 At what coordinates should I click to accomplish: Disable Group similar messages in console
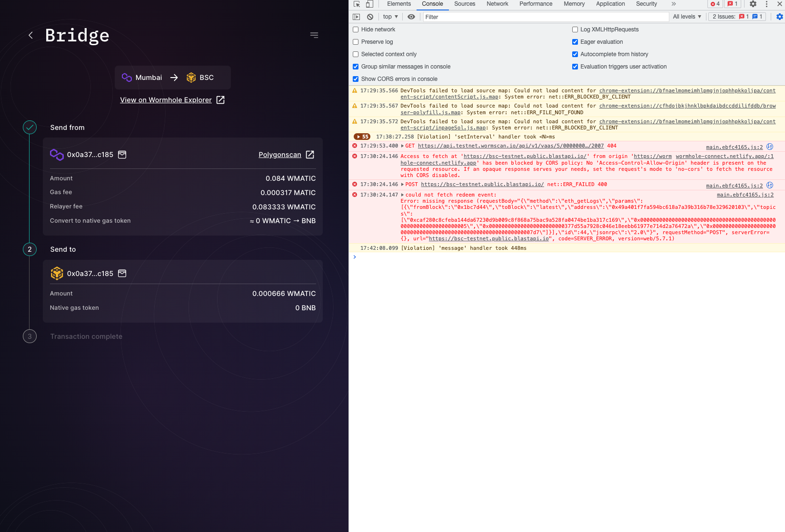coord(355,66)
